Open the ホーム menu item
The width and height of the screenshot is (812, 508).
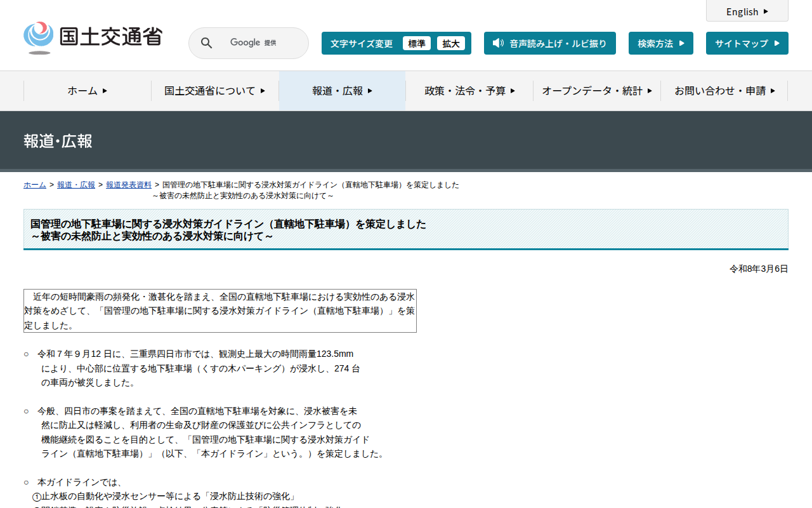88,91
